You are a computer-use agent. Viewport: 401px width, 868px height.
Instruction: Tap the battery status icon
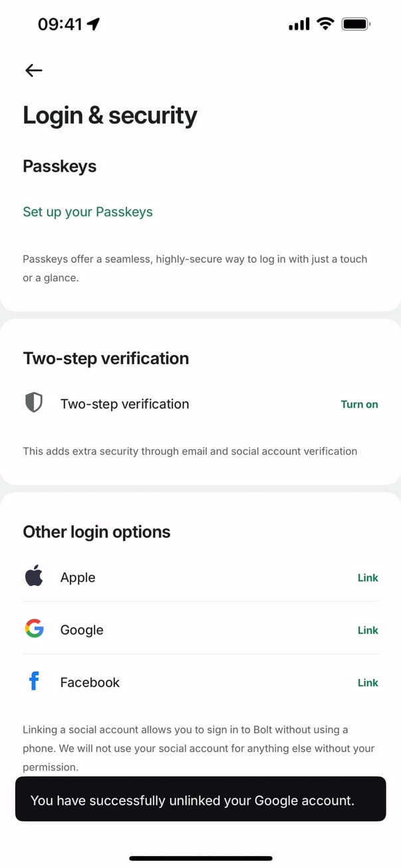tap(356, 25)
